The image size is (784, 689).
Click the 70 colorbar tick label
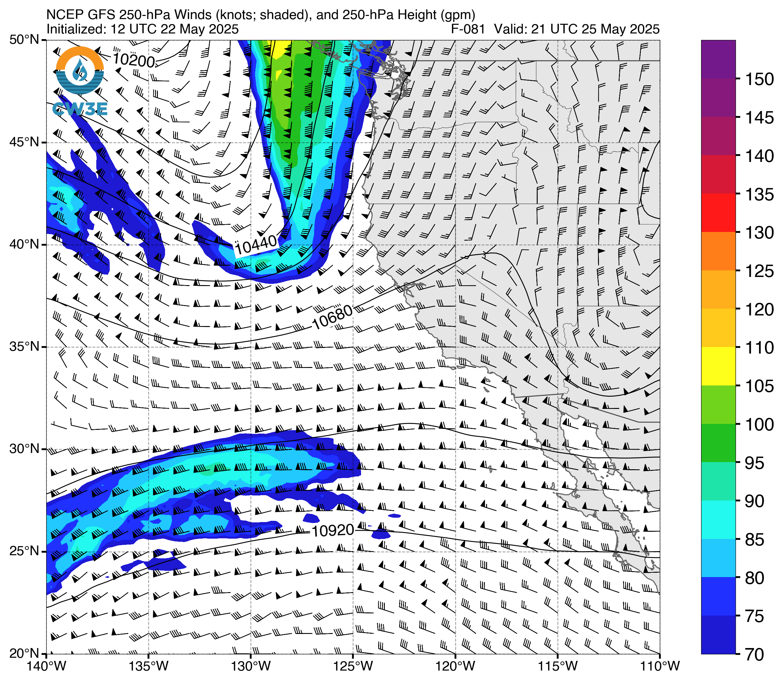pos(755,655)
